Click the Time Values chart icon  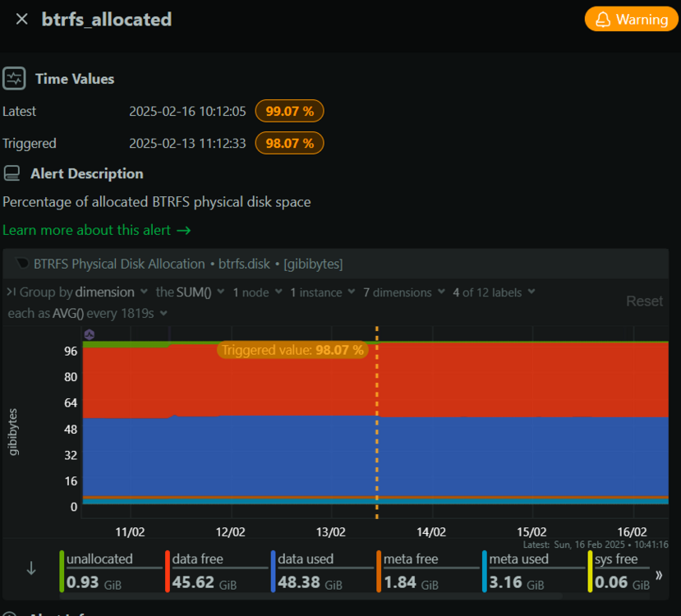(x=14, y=79)
